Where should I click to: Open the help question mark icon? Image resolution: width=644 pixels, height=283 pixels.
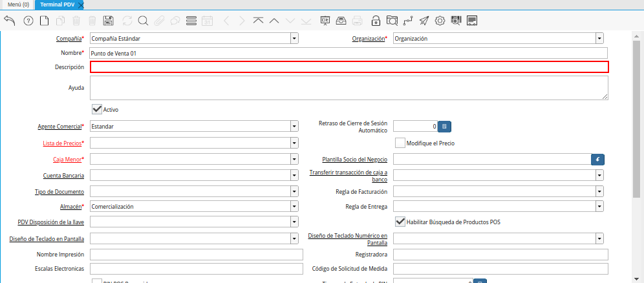28,21
